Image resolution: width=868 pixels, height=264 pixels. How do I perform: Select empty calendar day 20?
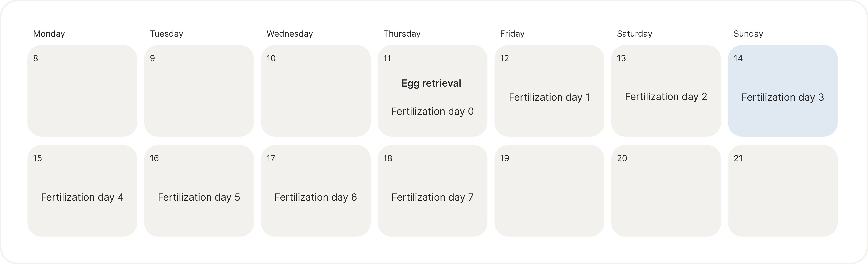[666, 190]
